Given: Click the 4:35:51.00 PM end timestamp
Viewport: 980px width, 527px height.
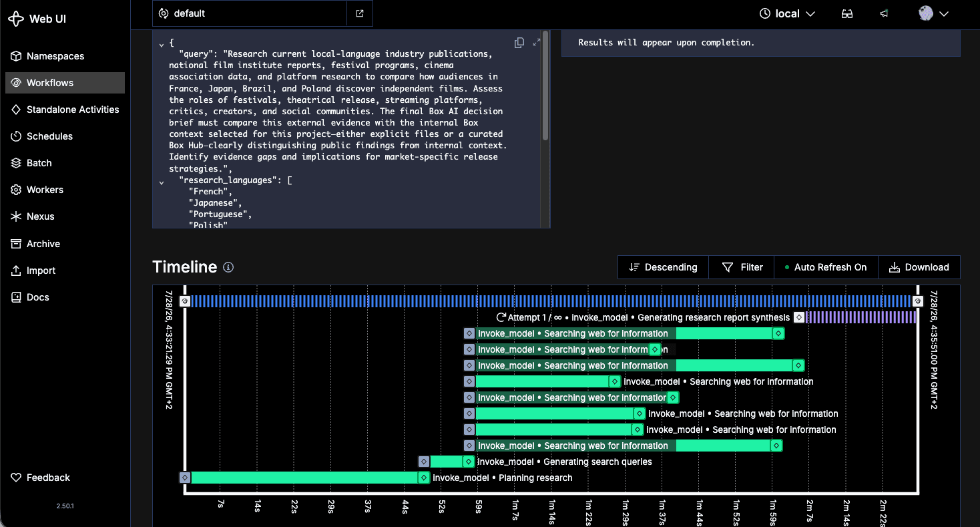Looking at the screenshot, I should tap(934, 349).
